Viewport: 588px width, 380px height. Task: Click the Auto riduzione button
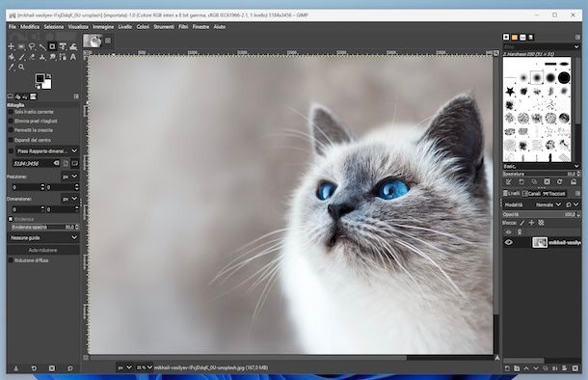coord(43,250)
